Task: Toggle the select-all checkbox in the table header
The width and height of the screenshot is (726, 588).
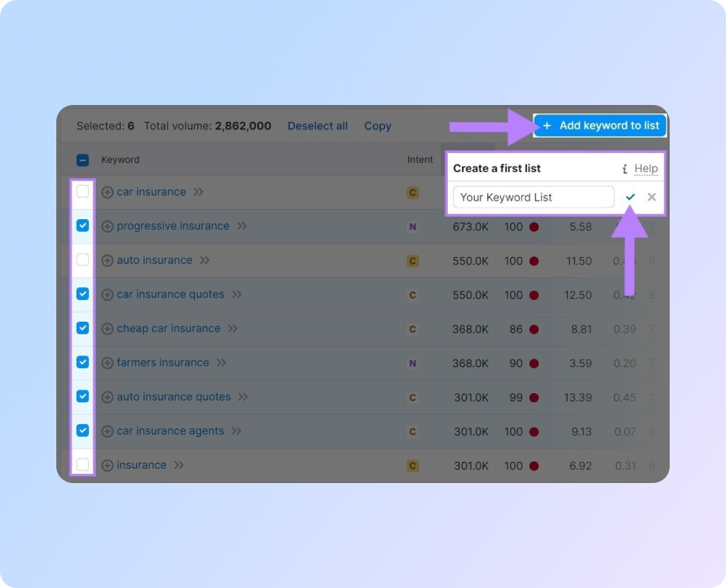Action: pyautogui.click(x=82, y=159)
